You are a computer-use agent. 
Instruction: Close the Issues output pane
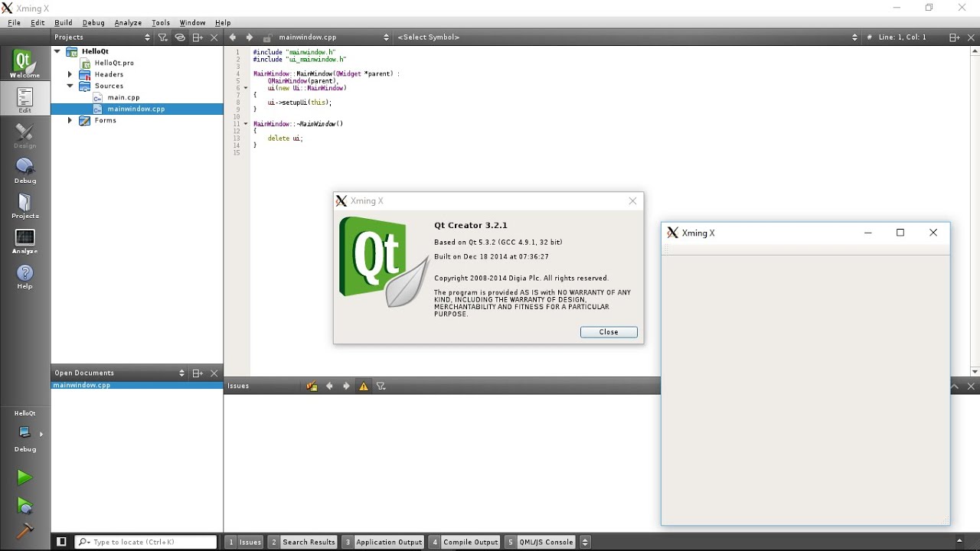(971, 386)
